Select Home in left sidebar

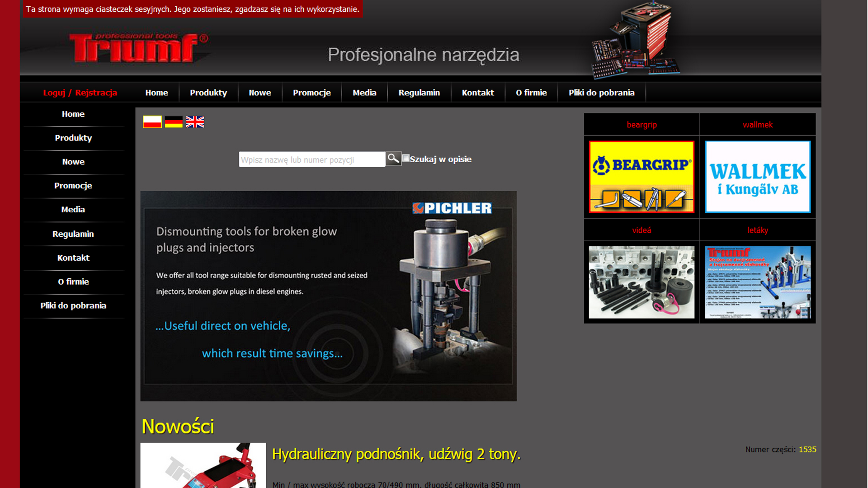73,114
